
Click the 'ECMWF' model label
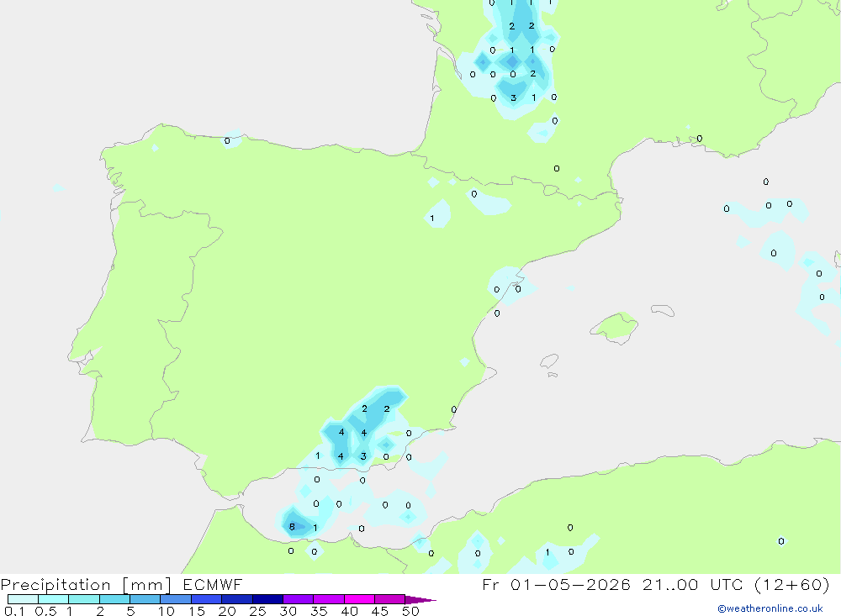(213, 584)
